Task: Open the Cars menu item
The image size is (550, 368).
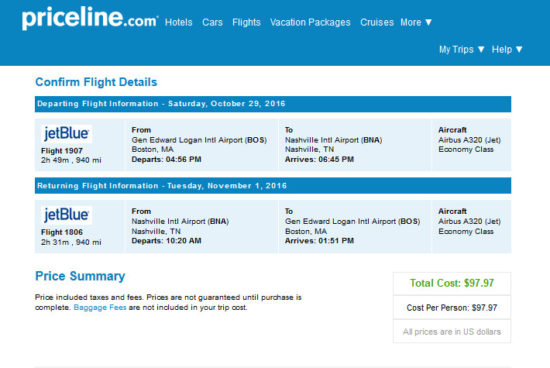Action: [212, 22]
